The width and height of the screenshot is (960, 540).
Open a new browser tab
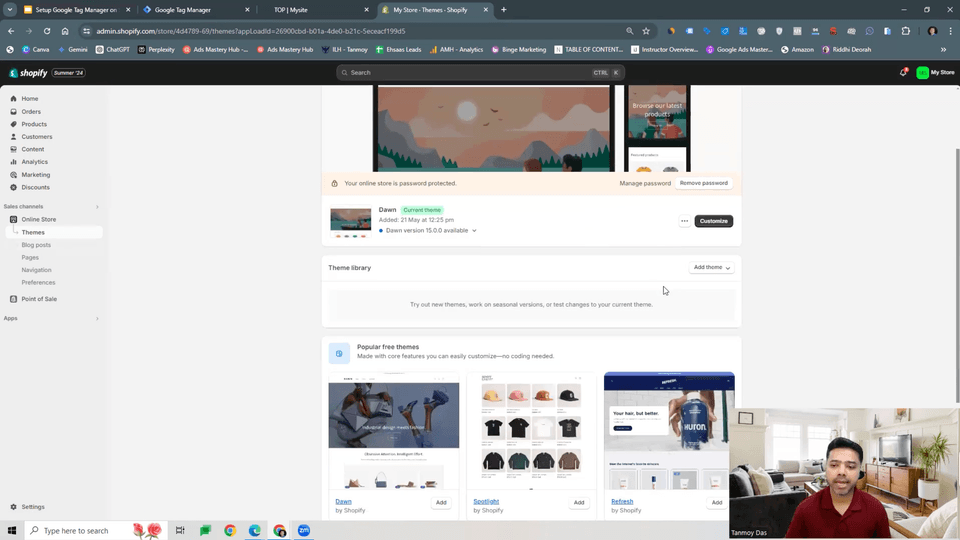(x=503, y=10)
